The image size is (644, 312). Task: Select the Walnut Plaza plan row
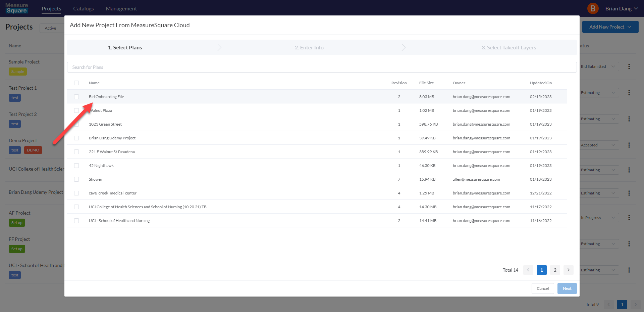317,110
